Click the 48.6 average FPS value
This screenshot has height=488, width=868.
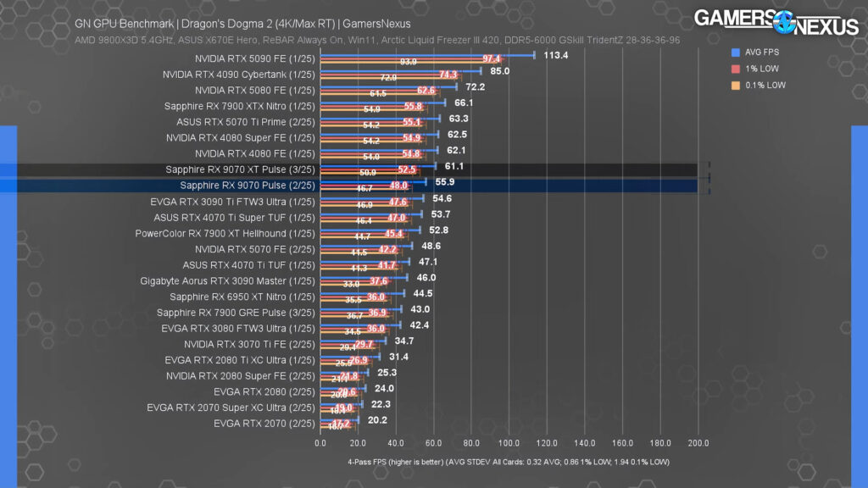coord(431,247)
